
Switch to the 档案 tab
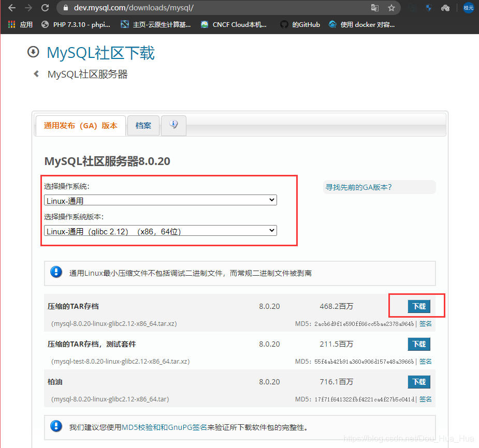point(143,126)
